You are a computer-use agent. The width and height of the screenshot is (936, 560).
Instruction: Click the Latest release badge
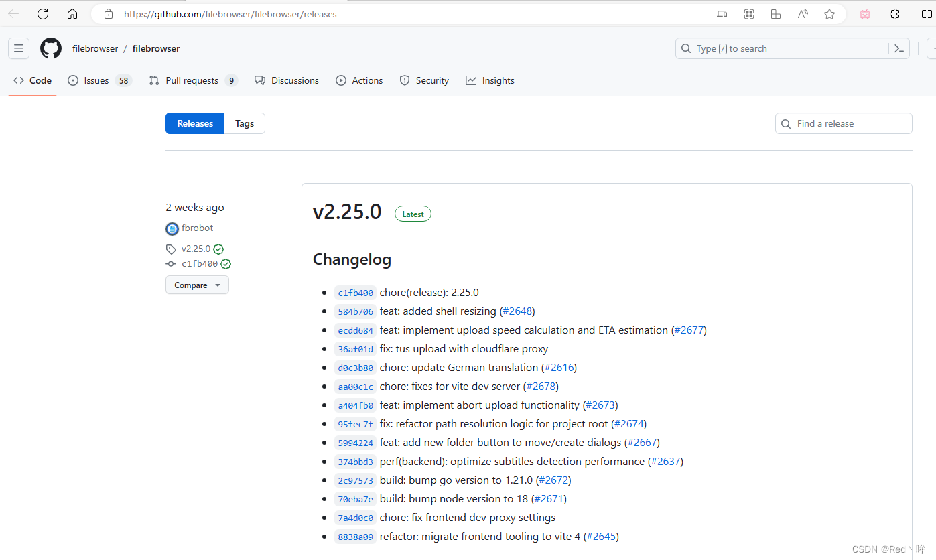pos(413,214)
